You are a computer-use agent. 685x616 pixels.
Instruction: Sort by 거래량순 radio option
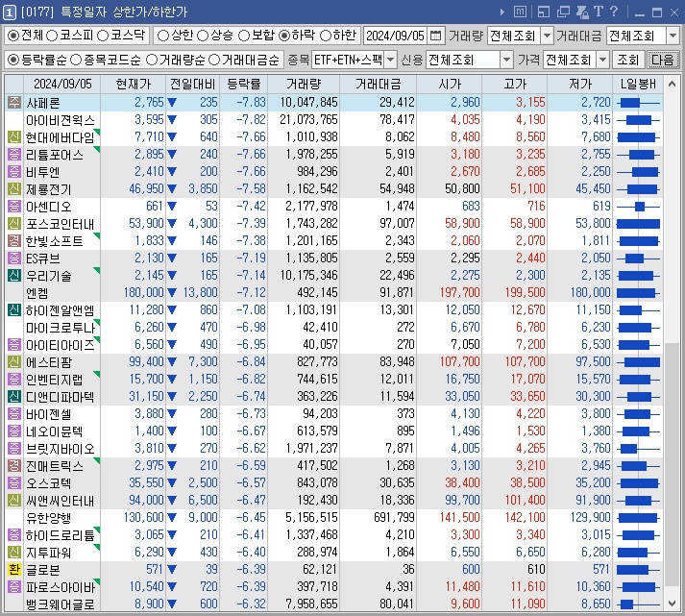coord(152,60)
